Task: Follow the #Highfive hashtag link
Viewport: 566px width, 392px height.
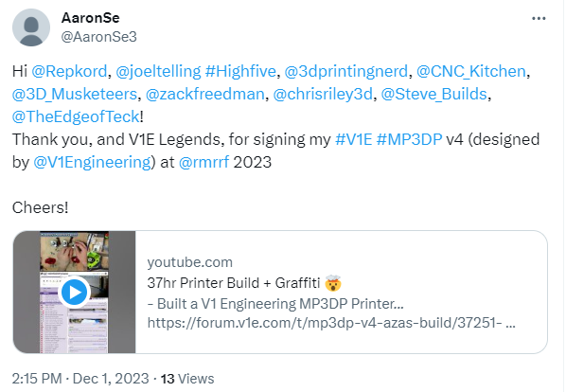Action: (x=240, y=71)
